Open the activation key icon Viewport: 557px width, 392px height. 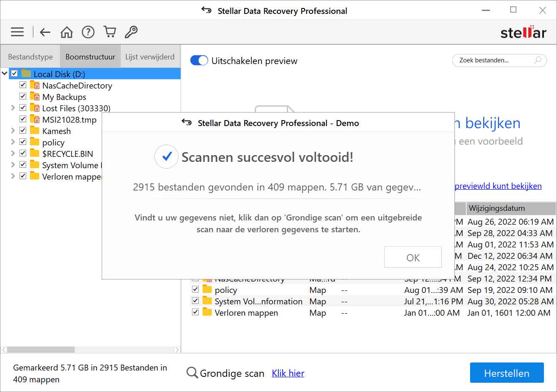(x=131, y=32)
